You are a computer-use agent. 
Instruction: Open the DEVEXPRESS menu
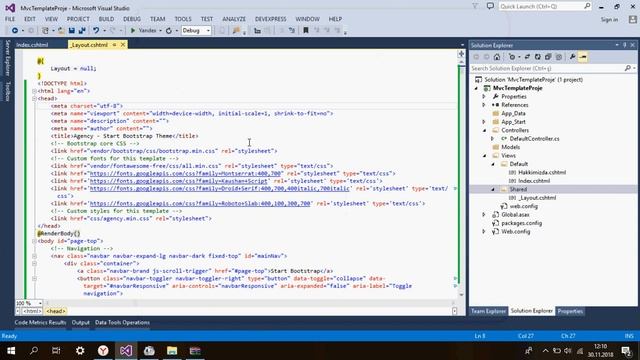(271, 19)
